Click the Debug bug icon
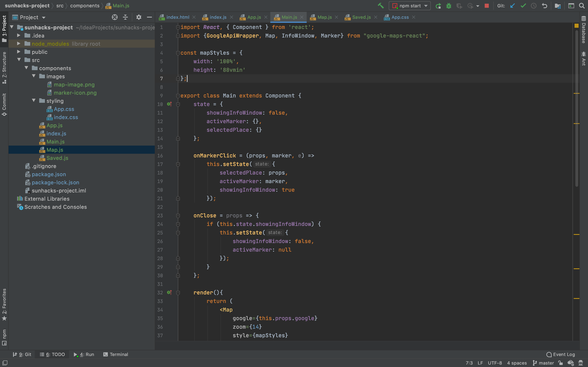This screenshot has height=367, width=588. [x=449, y=6]
